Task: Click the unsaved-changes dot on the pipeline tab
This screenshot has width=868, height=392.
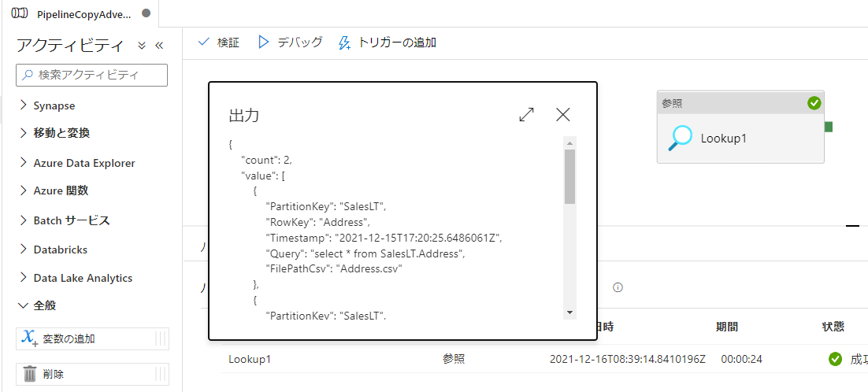Action: (x=147, y=13)
